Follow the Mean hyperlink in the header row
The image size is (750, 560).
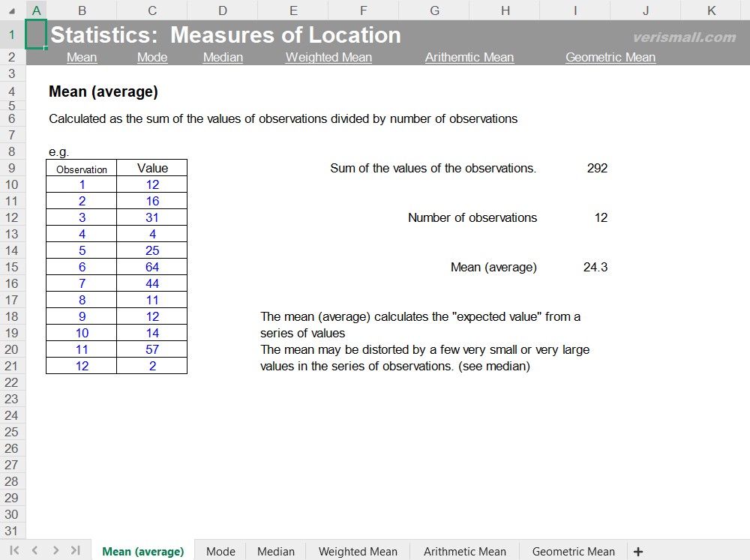[81, 57]
